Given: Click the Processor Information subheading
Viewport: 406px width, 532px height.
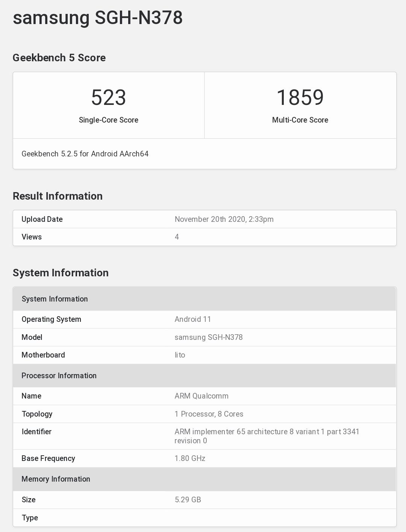Looking at the screenshot, I should click(59, 376).
